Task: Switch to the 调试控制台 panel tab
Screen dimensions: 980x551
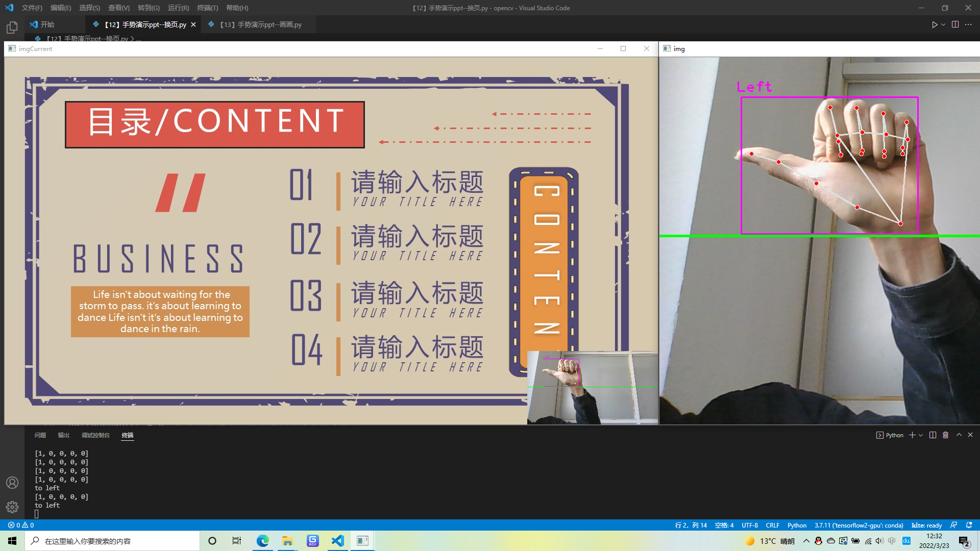Action: [x=95, y=435]
